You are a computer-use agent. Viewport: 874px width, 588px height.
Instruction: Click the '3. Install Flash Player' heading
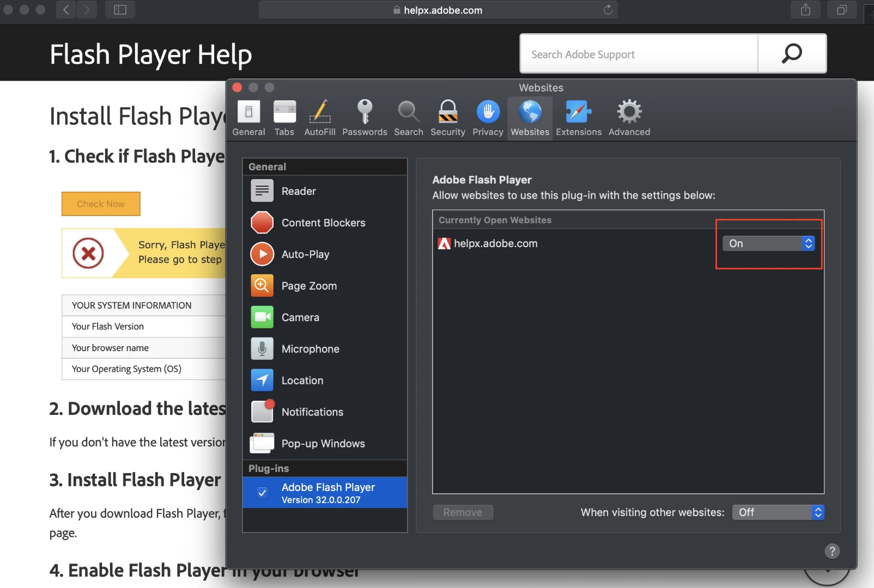(135, 480)
